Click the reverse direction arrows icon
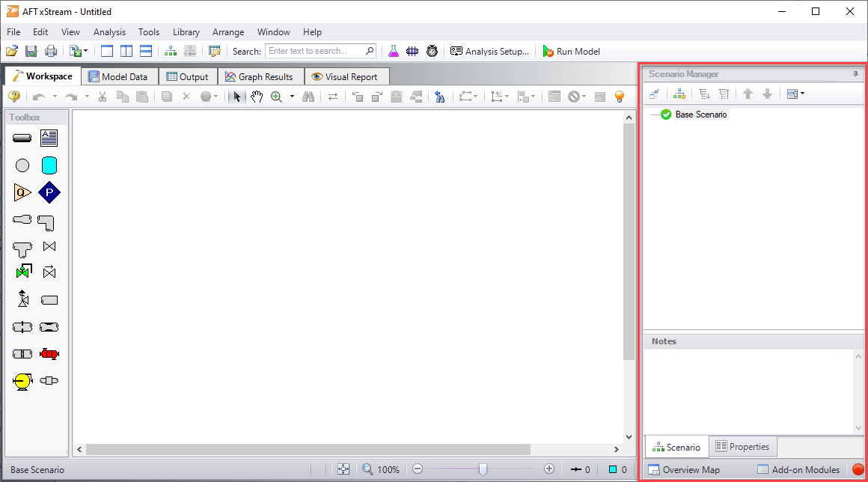Screen dimensions: 868x482 tap(333, 97)
